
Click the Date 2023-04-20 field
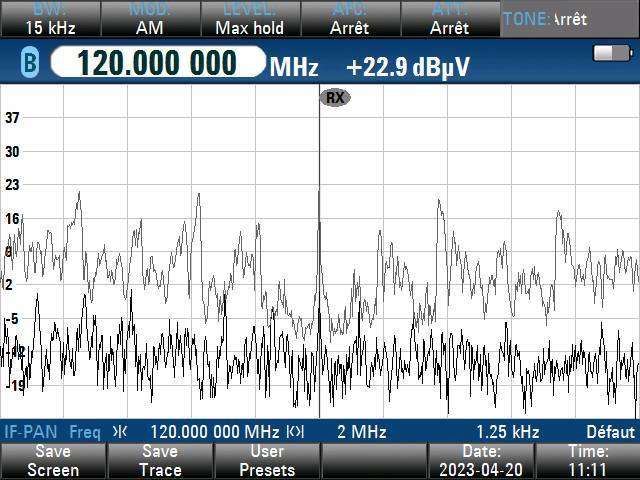481,461
